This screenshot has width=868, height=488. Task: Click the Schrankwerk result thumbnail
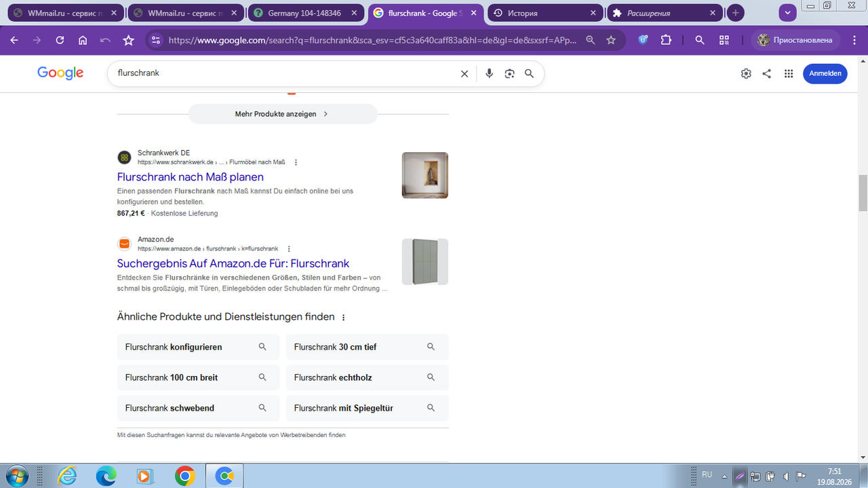425,175
